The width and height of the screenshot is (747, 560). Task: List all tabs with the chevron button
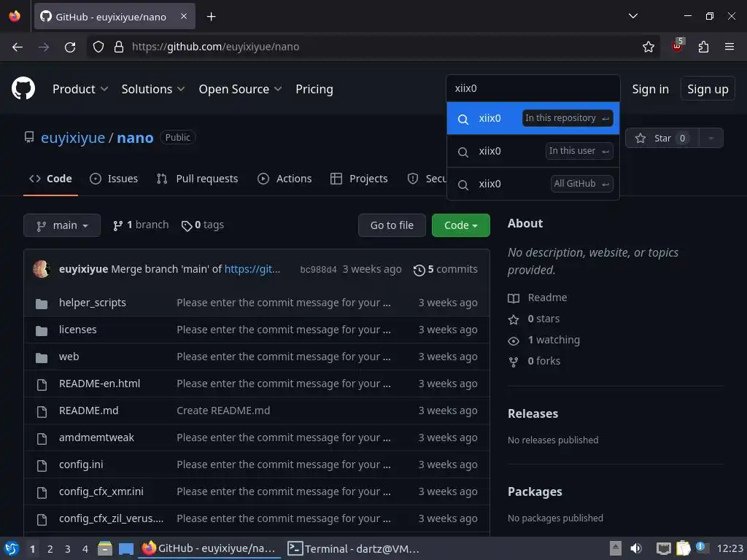(632, 16)
